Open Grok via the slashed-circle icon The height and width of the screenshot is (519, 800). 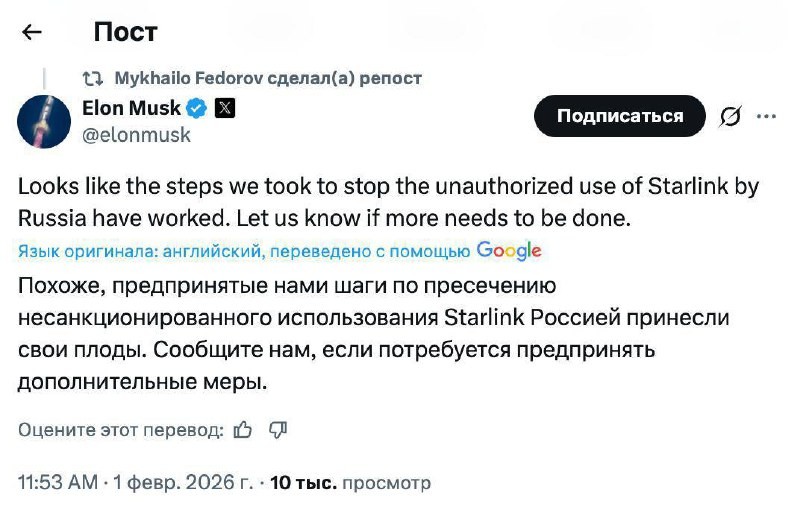730,116
